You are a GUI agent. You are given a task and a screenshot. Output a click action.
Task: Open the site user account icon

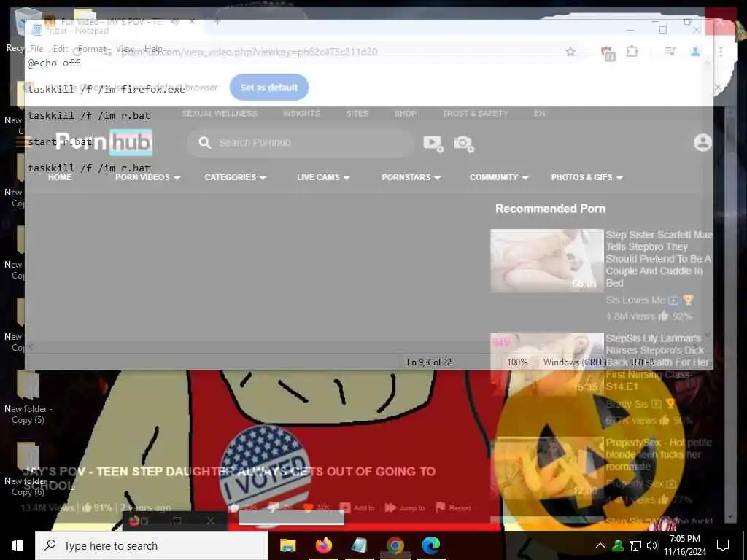click(x=703, y=142)
